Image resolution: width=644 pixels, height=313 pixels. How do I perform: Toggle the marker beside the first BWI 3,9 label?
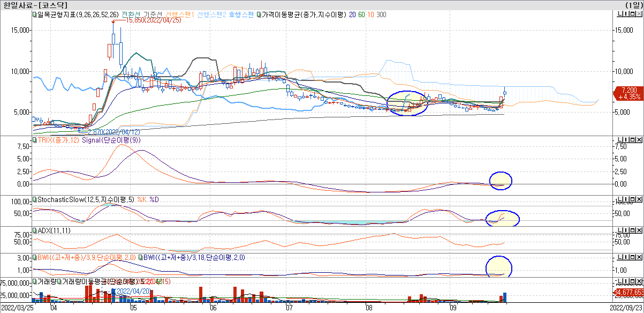[x=34, y=257]
